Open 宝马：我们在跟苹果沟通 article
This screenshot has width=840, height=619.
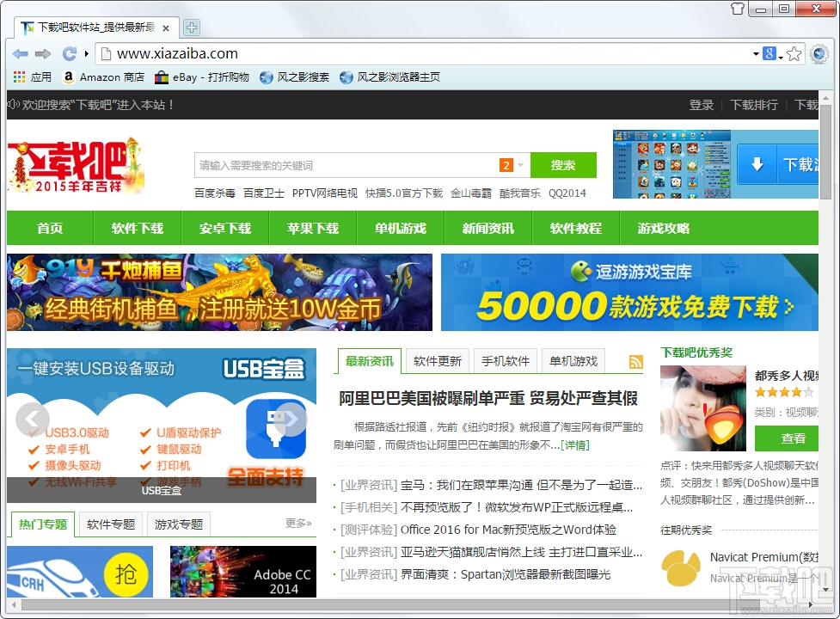521,485
